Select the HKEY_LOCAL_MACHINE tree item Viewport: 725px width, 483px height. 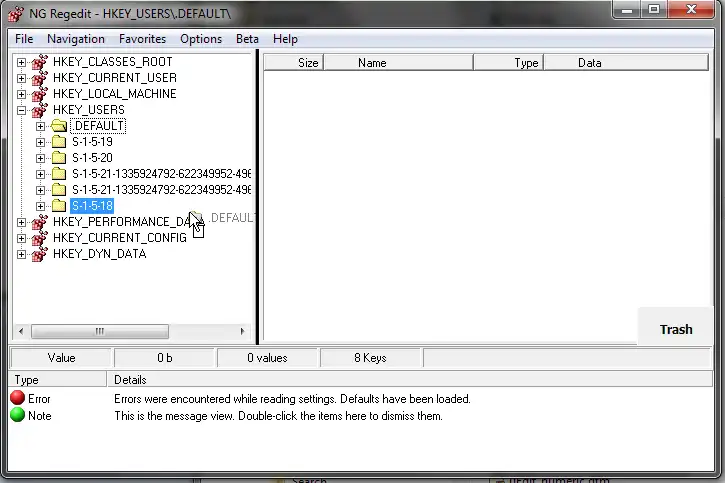tap(115, 94)
